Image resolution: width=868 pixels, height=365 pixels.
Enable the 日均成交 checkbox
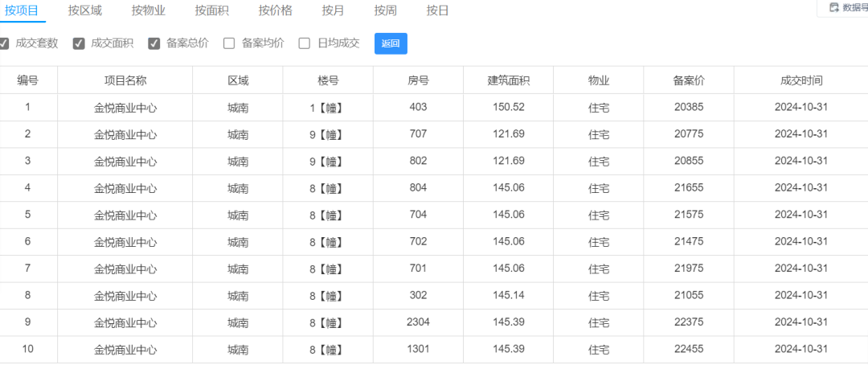tap(305, 43)
